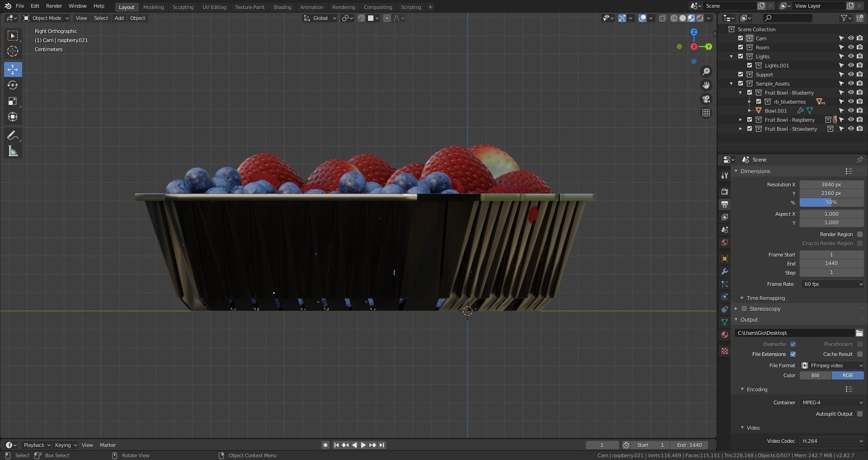This screenshot has height=460, width=868.
Task: Browse output folder icon
Action: pyautogui.click(x=859, y=333)
